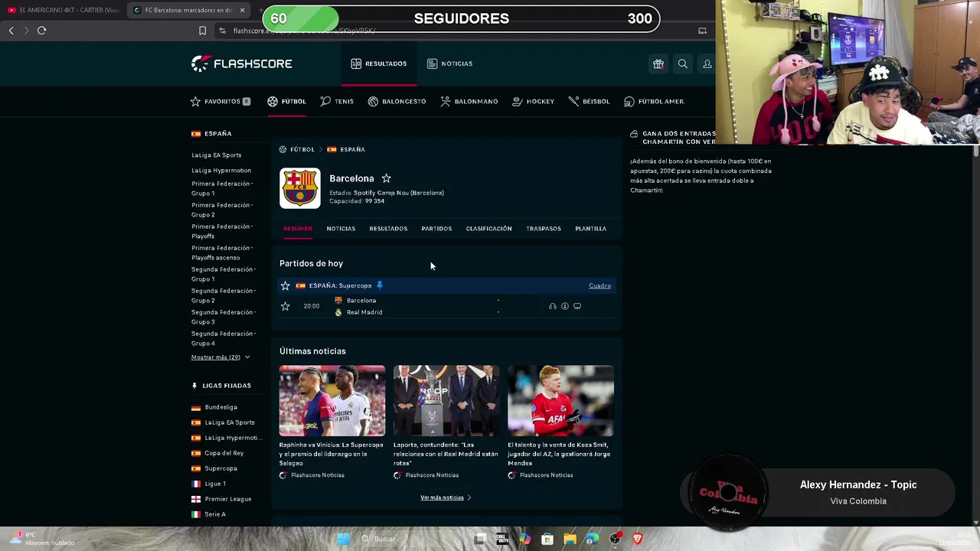Click the site settings icon beside URL
Viewport: 980px width, 551px height.
click(222, 31)
